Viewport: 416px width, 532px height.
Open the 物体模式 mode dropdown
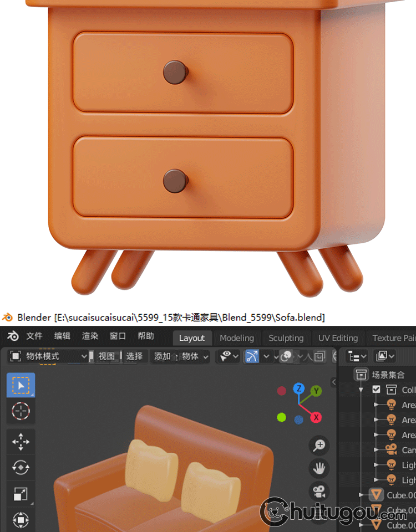[x=49, y=356]
